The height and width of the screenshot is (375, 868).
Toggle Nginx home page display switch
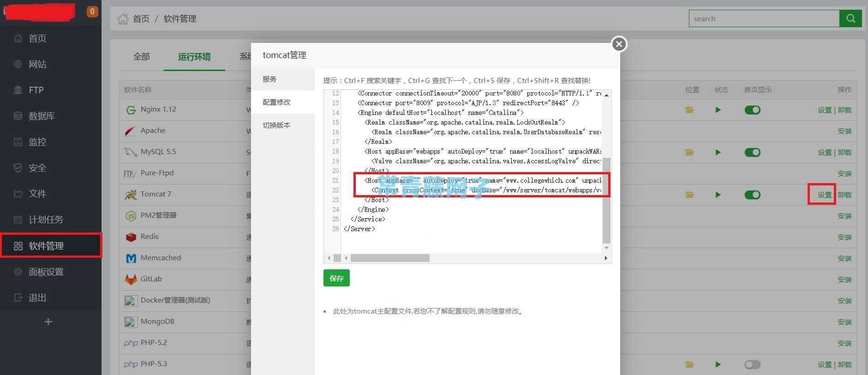(x=752, y=110)
